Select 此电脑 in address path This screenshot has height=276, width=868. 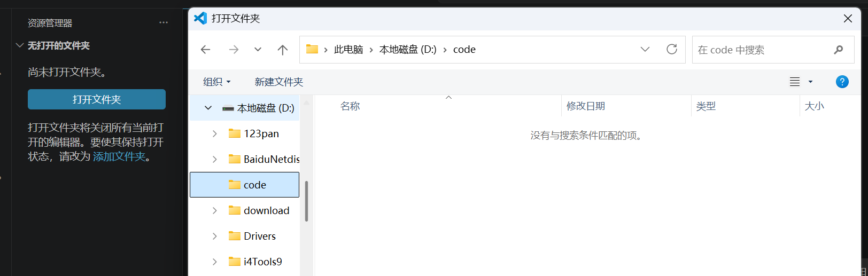pos(348,50)
